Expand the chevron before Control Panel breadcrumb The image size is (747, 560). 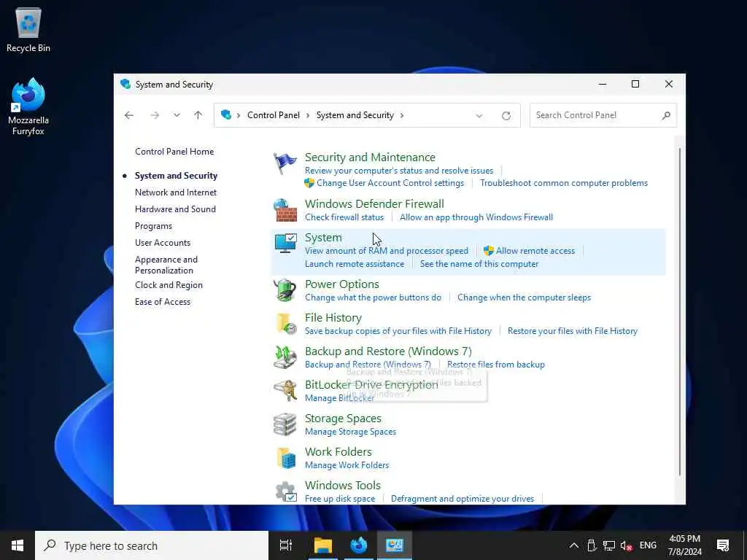pos(239,115)
